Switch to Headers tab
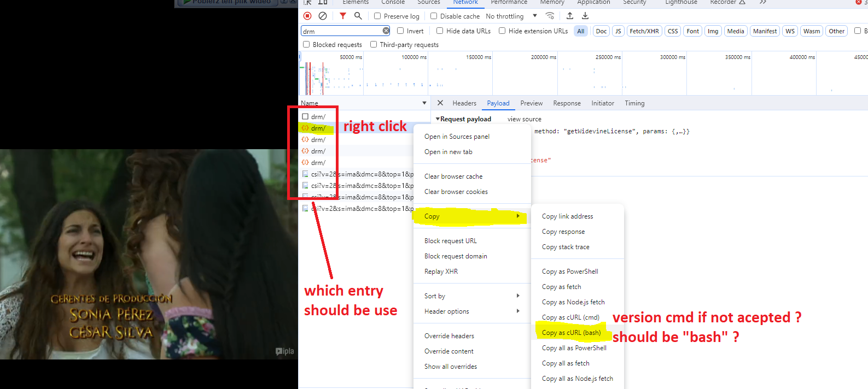The height and width of the screenshot is (389, 868). pyautogui.click(x=464, y=103)
